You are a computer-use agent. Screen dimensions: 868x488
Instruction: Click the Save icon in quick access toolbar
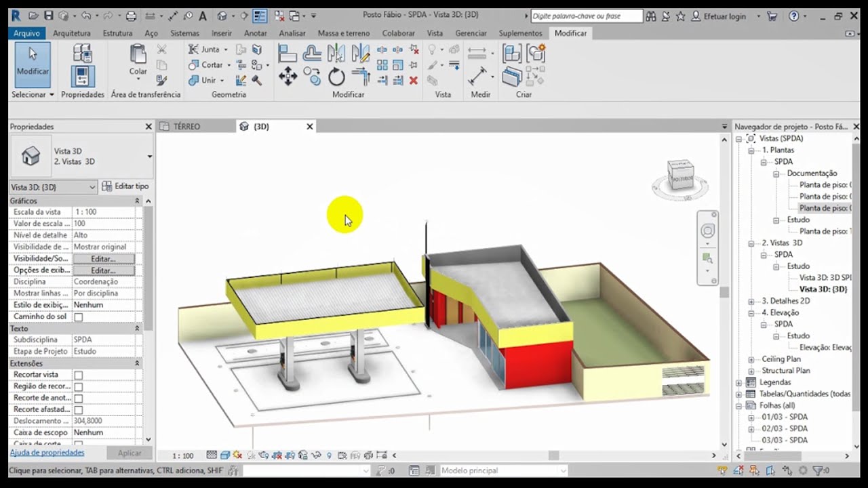point(49,16)
